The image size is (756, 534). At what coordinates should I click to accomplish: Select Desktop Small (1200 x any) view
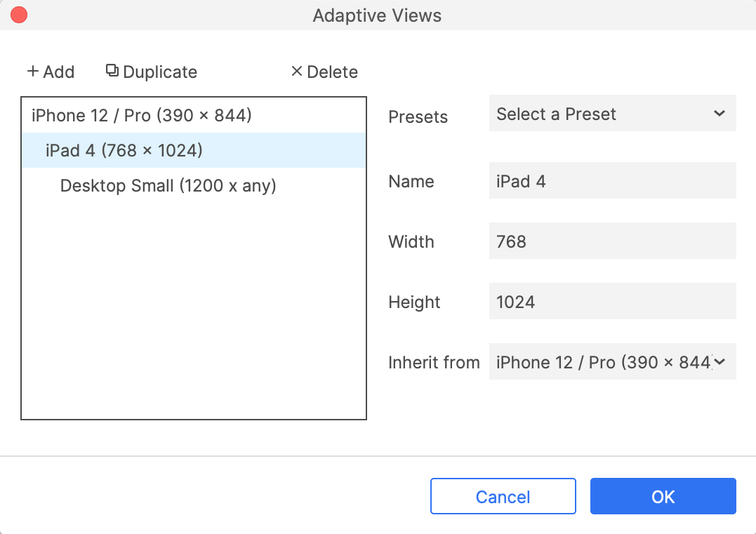coord(168,186)
